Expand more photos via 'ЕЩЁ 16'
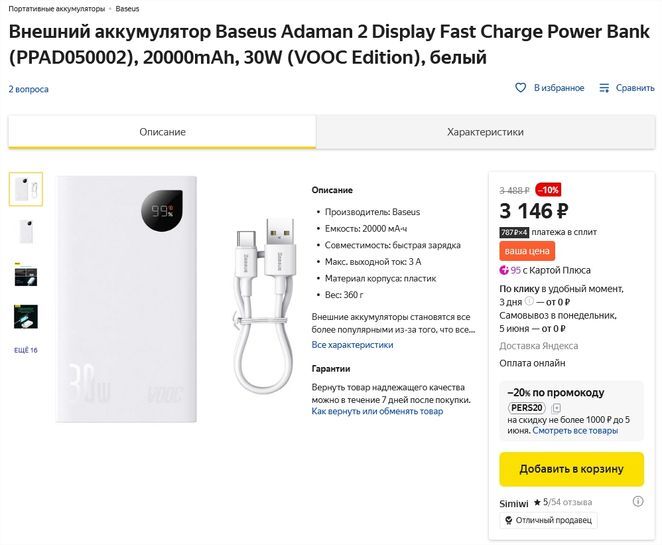The image size is (662, 545). [x=26, y=350]
